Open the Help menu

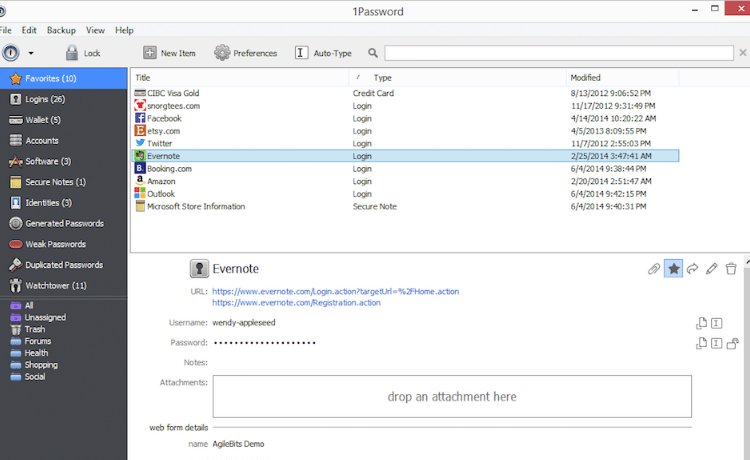point(124,30)
